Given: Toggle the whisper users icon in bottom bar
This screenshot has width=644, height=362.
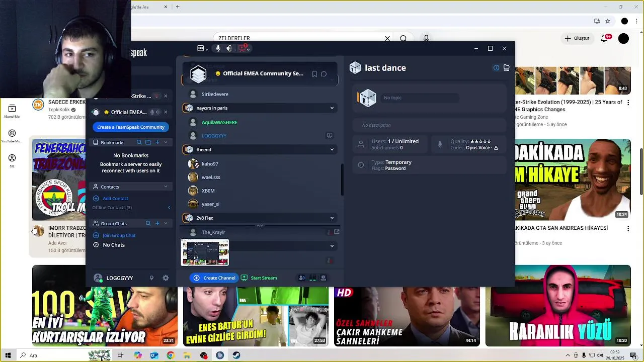Looking at the screenshot, I should click(301, 278).
